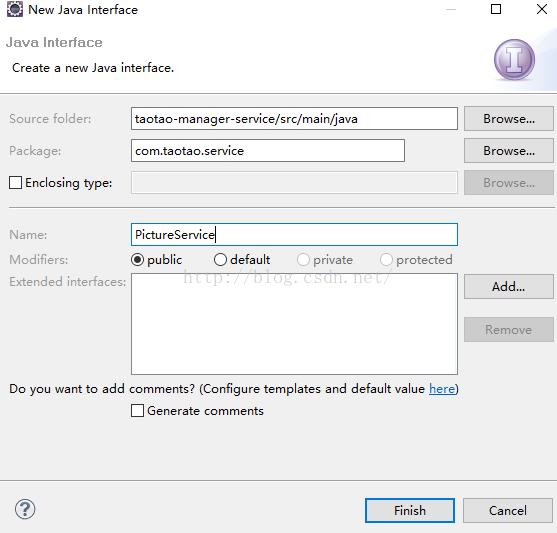
Task: Click into the Name field containing PictureService
Action: (x=294, y=235)
